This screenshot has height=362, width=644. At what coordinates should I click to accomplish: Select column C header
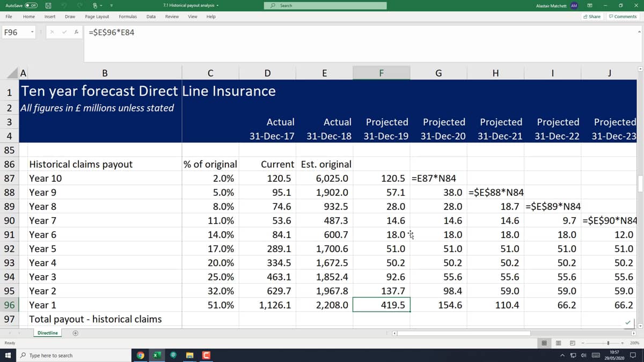pyautogui.click(x=210, y=73)
